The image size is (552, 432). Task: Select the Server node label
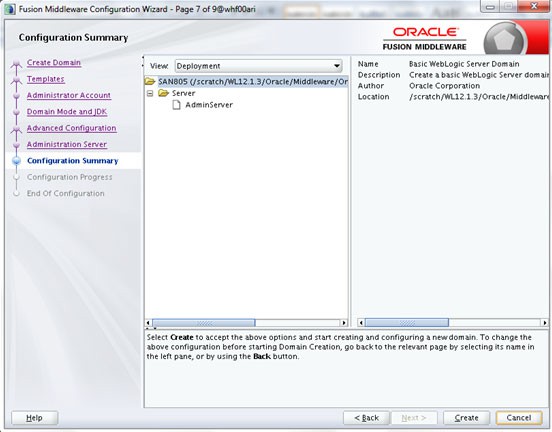pos(183,93)
